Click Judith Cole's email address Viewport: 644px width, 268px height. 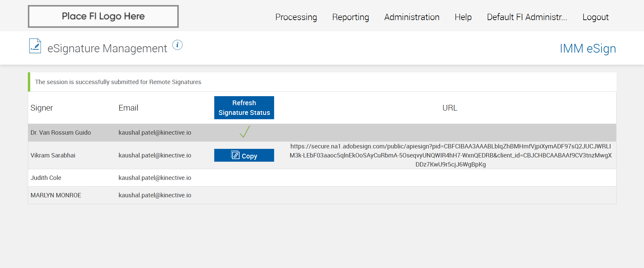point(155,178)
